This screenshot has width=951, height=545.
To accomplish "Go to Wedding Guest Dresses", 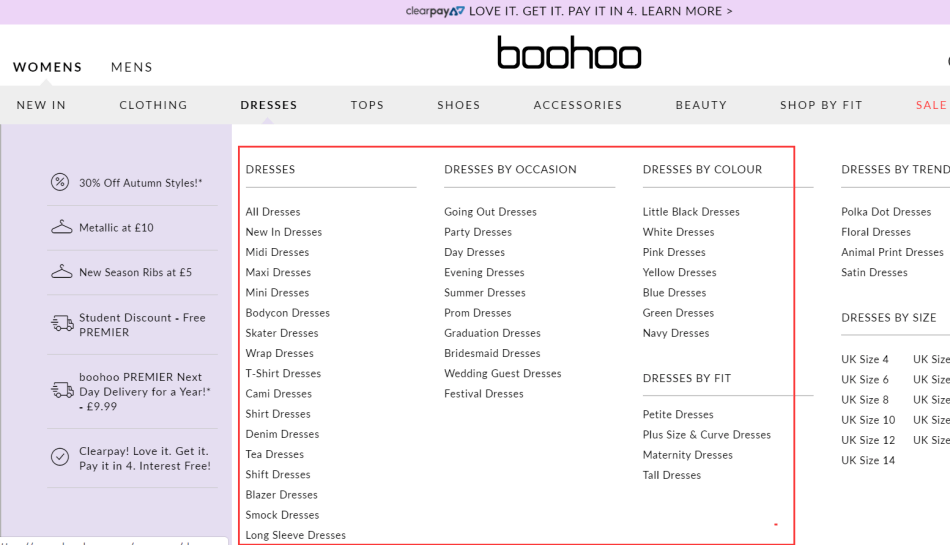I will (x=503, y=373).
